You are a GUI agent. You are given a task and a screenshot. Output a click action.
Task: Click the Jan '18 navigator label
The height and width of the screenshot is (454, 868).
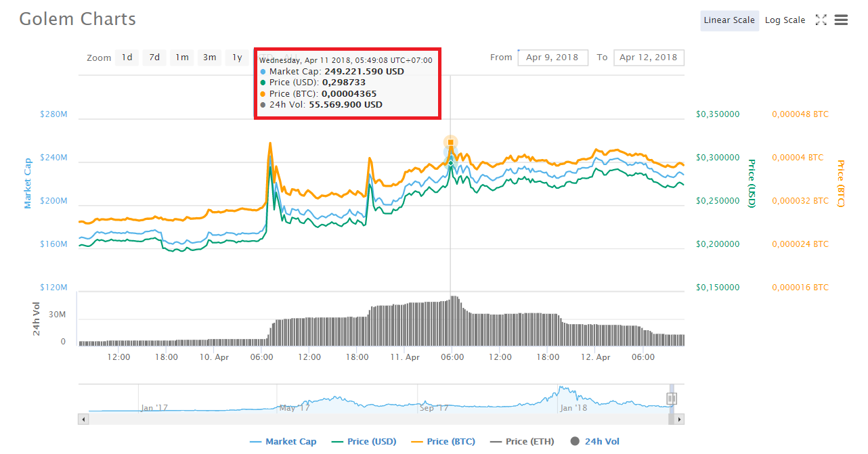pos(573,408)
